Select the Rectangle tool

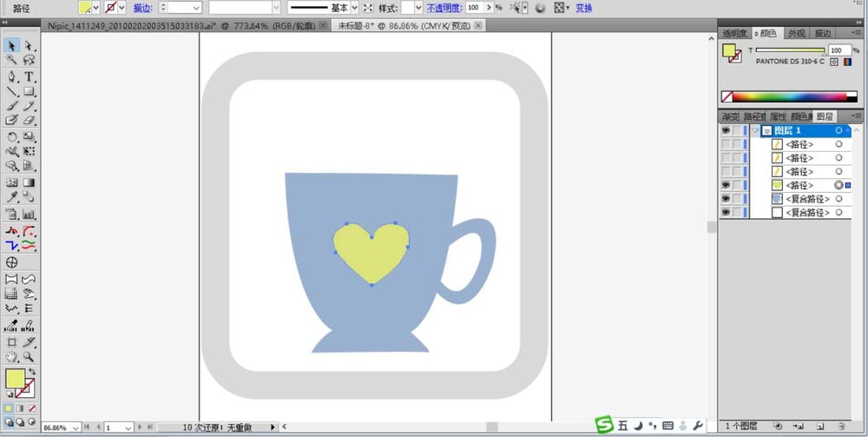tap(29, 91)
